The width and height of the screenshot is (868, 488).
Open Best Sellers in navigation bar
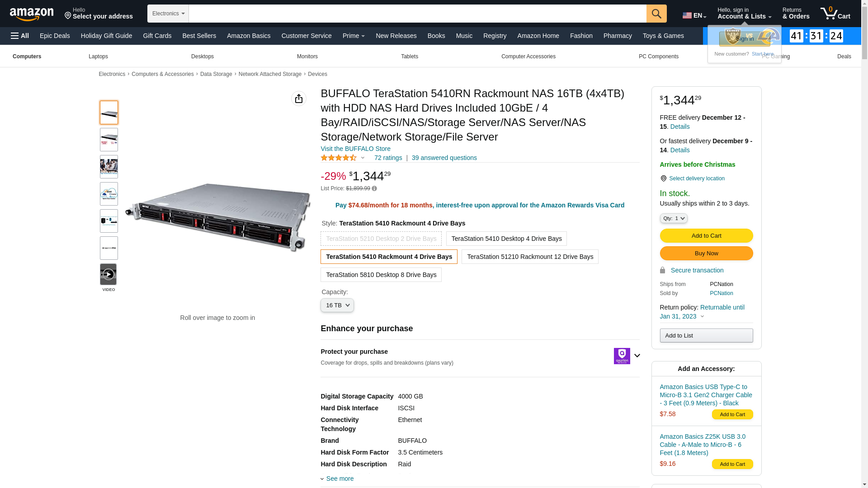199,36
